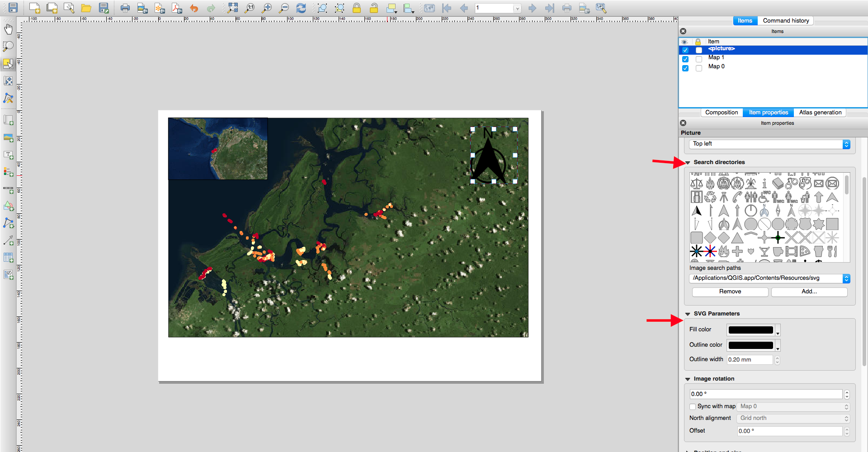The width and height of the screenshot is (868, 452).
Task: Open Outline color dropdown arrow
Action: (x=778, y=346)
